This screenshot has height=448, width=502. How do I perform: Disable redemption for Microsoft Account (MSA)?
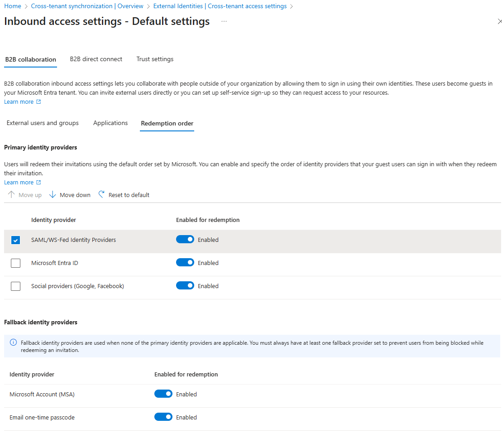[163, 393]
